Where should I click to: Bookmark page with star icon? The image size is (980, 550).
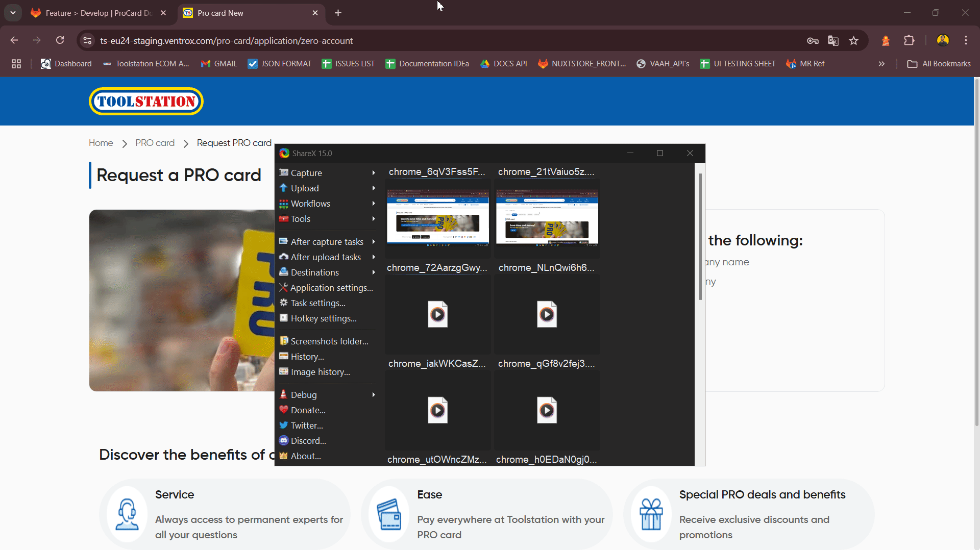pos(853,41)
